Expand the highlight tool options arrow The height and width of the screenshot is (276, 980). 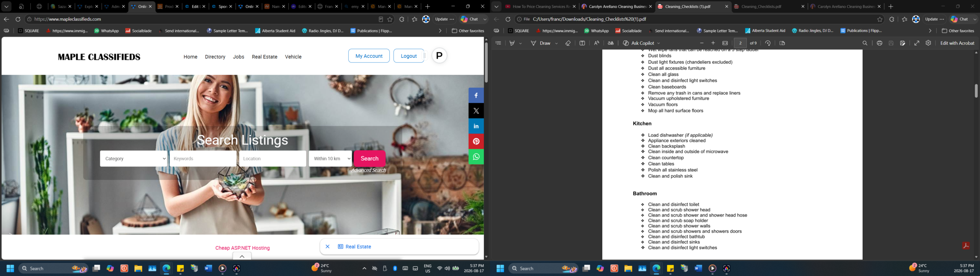pyautogui.click(x=521, y=43)
